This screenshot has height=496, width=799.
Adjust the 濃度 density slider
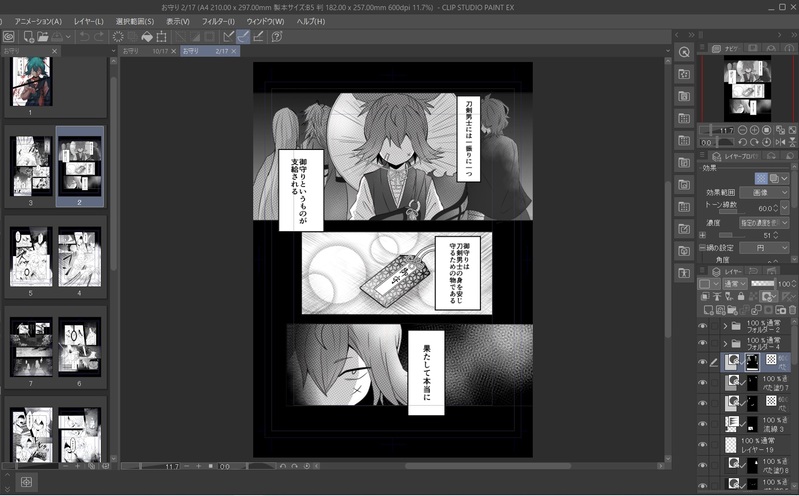click(732, 235)
